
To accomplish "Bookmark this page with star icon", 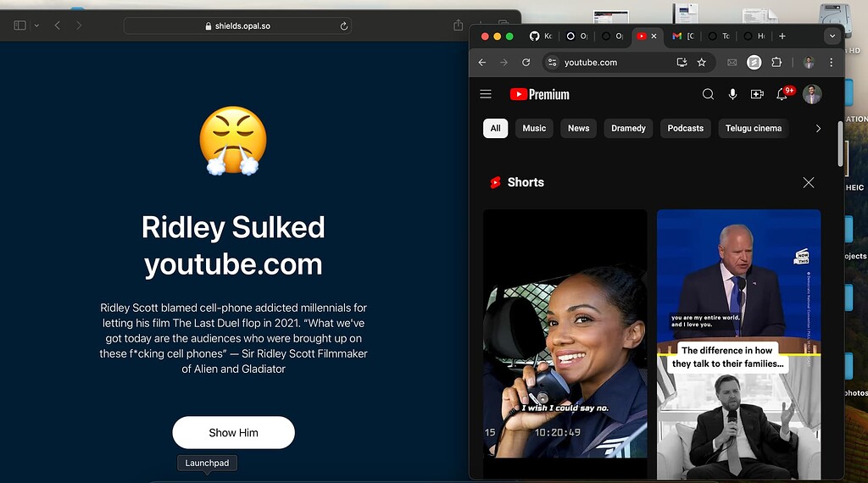I will click(702, 63).
